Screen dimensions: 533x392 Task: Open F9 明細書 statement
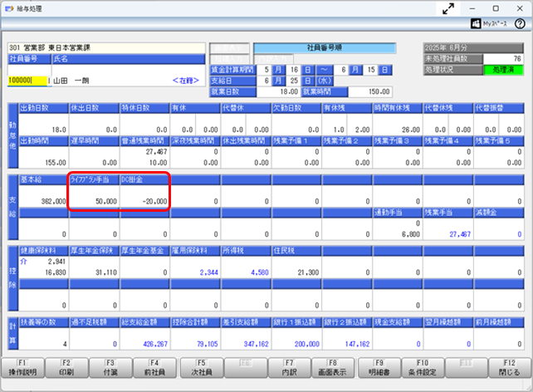click(x=379, y=368)
